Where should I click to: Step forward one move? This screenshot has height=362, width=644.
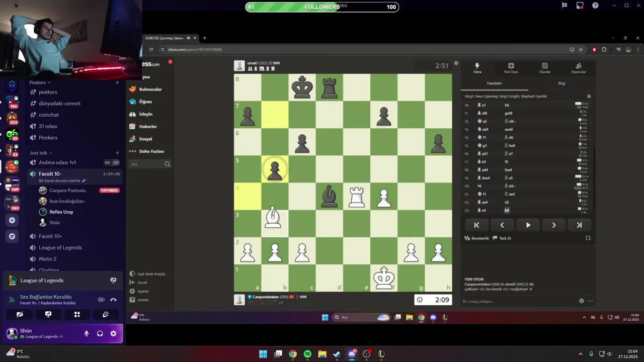coord(554,225)
